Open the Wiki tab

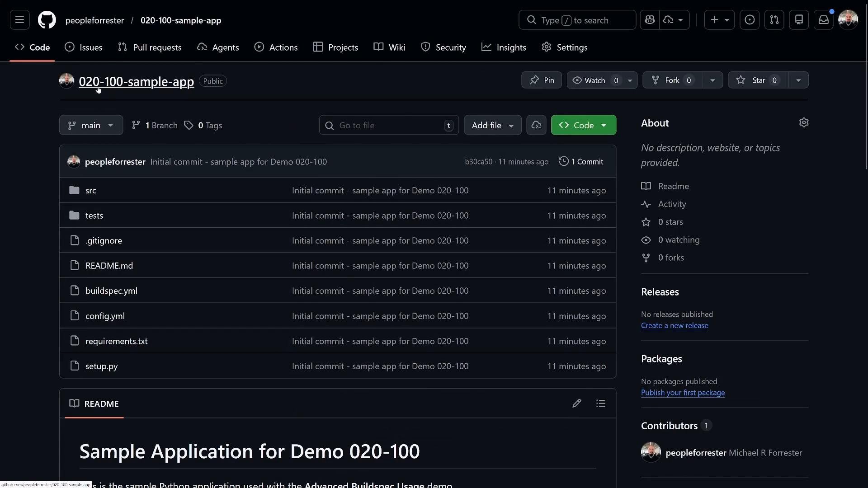[x=389, y=47]
